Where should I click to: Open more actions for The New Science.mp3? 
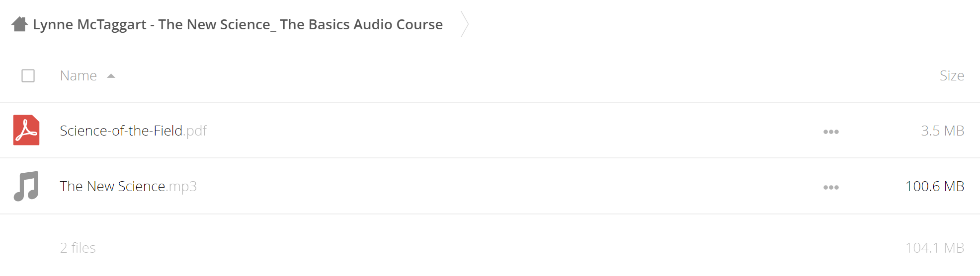pos(831,187)
